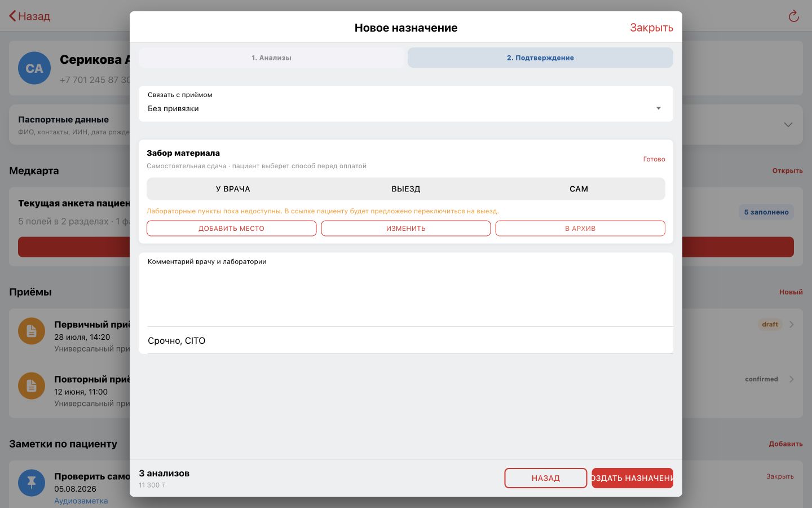The image size is (812, 508).
Task: Click the refresh icon in the top-right corner
Action: pyautogui.click(x=793, y=16)
